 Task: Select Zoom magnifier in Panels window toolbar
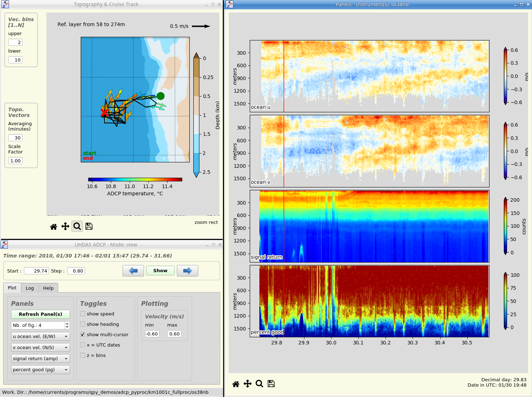coord(259,384)
